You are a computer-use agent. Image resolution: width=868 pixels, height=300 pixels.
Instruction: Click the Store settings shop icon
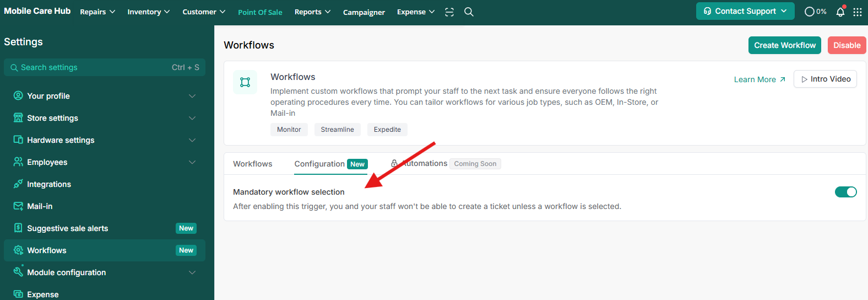click(x=18, y=117)
